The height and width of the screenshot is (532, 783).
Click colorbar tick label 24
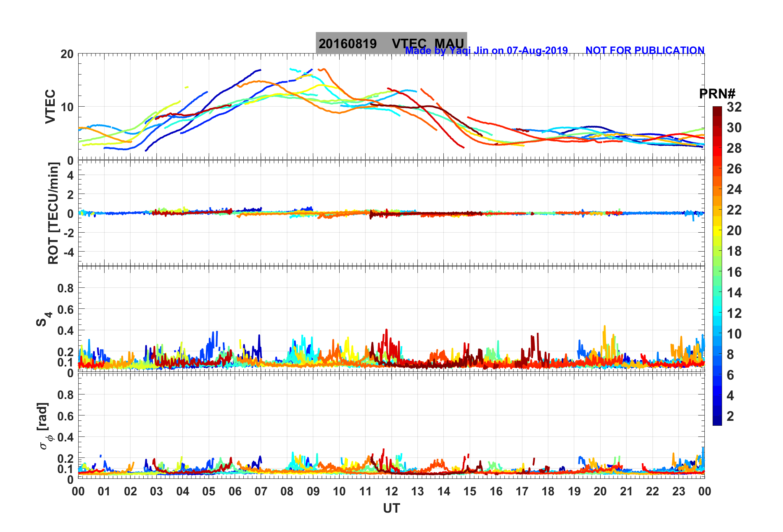coord(734,189)
